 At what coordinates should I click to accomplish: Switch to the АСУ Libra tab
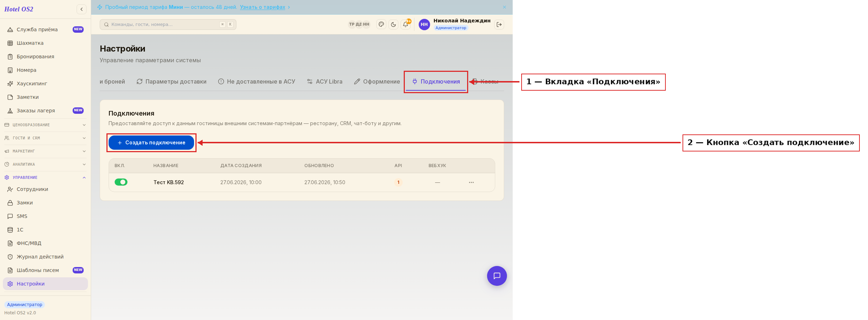[325, 81]
